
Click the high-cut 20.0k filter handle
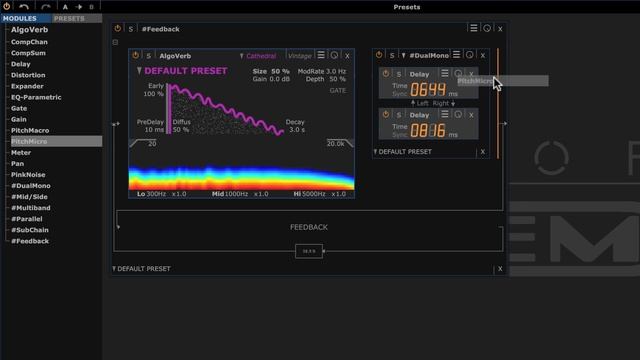[x=340, y=143]
